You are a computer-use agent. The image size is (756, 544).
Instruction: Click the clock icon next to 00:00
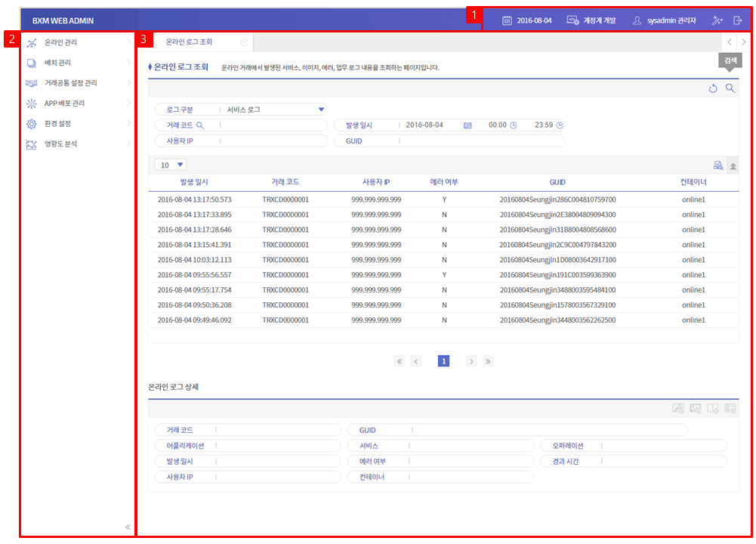[514, 125]
